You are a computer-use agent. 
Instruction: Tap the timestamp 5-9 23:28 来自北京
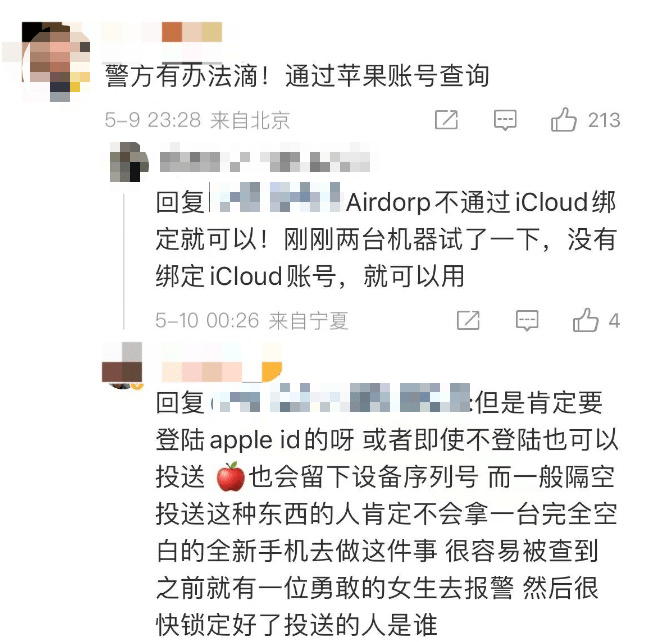[x=197, y=120]
